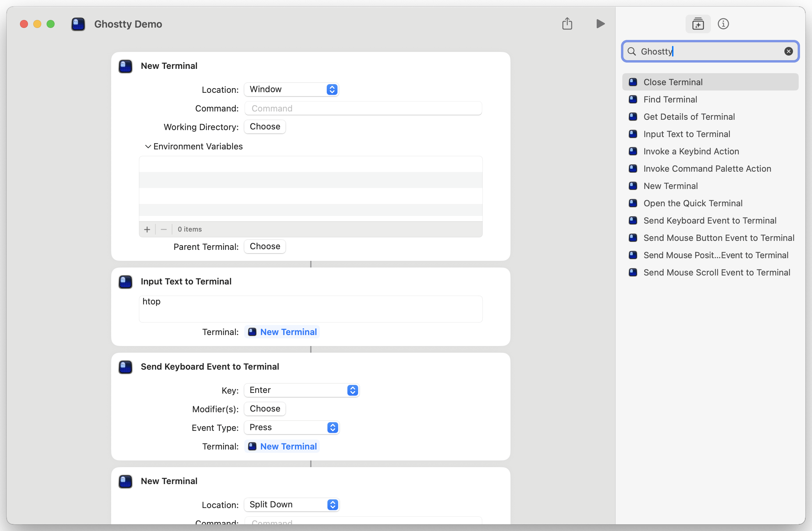Click the first New Terminal action's Ghostty icon
This screenshot has width=812, height=531.
pyautogui.click(x=125, y=66)
